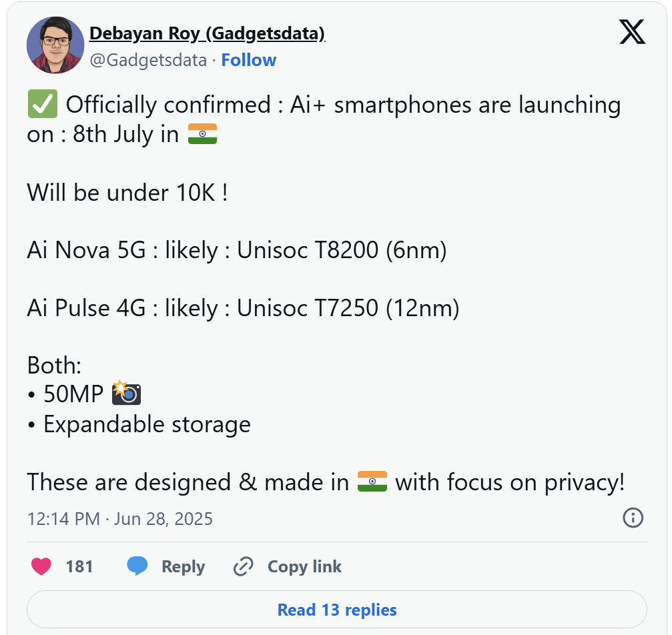Click the 'Ai Nova 5G' tweet text line
The height and width of the screenshot is (635, 672).
(x=237, y=250)
